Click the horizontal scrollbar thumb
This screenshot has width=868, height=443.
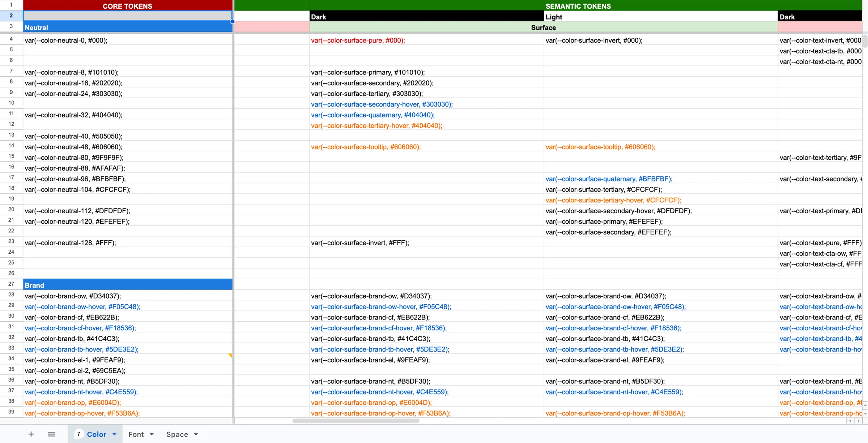(x=356, y=421)
